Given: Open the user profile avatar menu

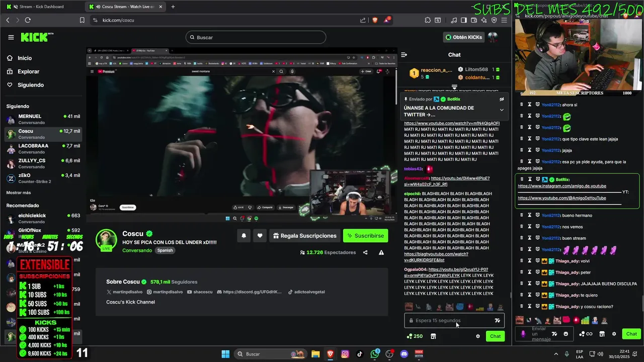Looking at the screenshot, I should click(x=493, y=37).
